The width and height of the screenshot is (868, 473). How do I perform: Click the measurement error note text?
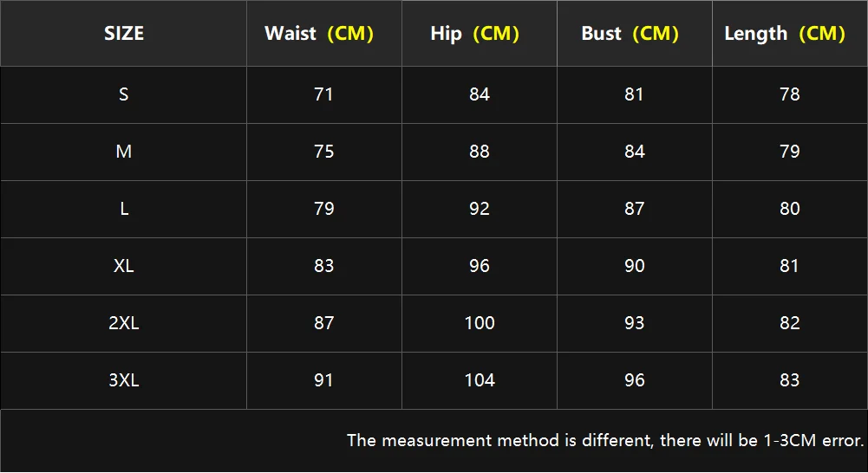pyautogui.click(x=605, y=440)
